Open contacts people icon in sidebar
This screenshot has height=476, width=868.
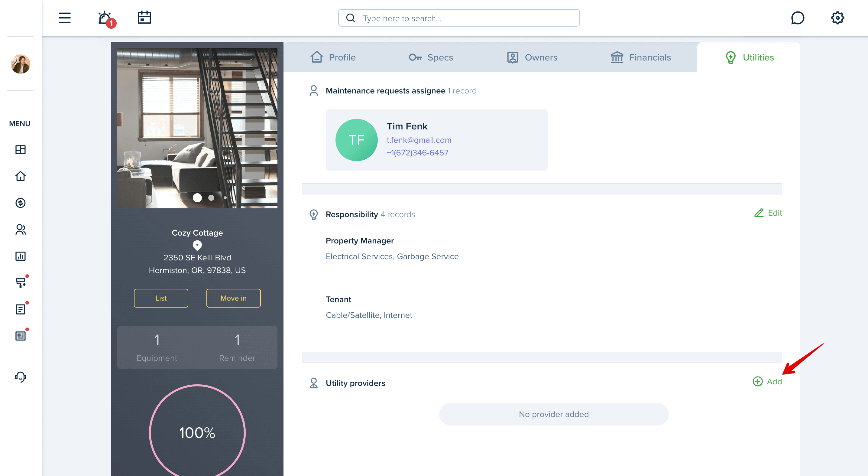pyautogui.click(x=20, y=229)
